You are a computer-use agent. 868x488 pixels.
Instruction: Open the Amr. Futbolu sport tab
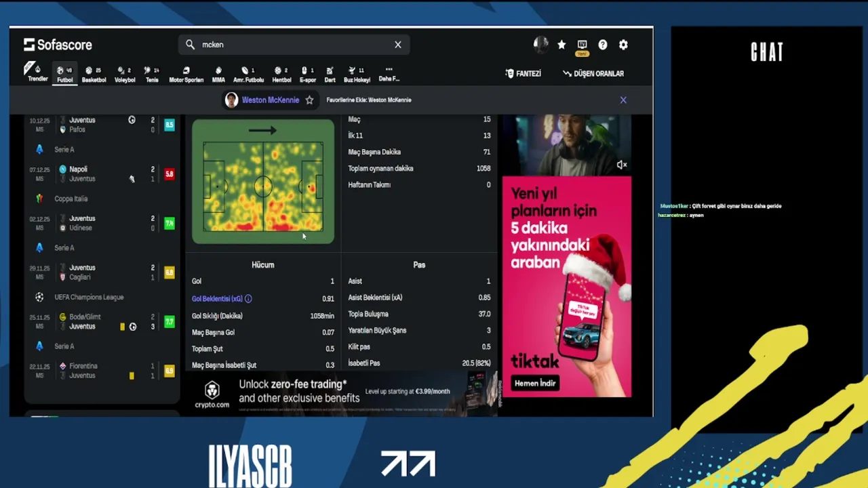coord(248,74)
